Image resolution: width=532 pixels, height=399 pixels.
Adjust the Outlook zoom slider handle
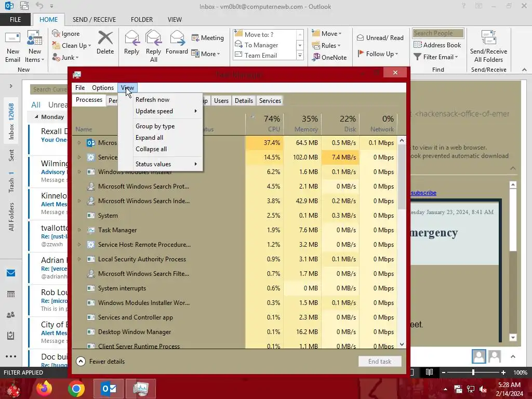tap(473, 372)
